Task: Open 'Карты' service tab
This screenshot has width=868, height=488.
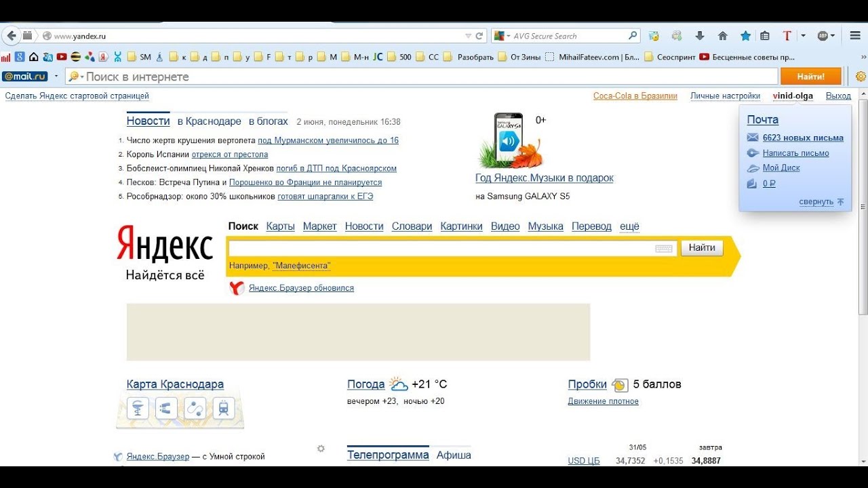Action: coord(281,226)
